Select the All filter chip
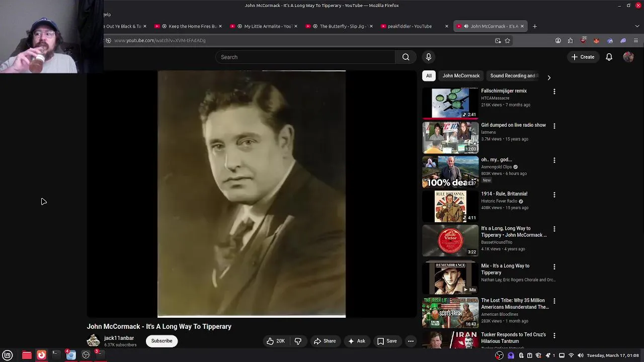This screenshot has width=644, height=362. click(x=429, y=76)
